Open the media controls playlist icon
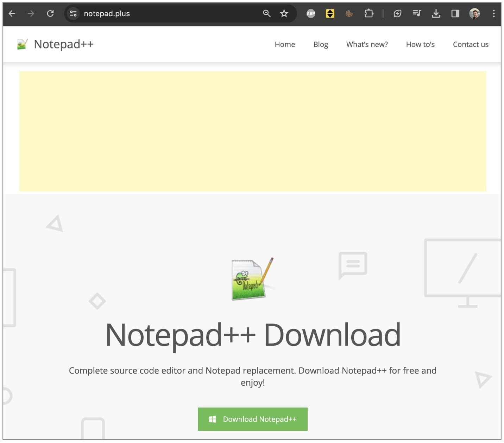 (417, 14)
